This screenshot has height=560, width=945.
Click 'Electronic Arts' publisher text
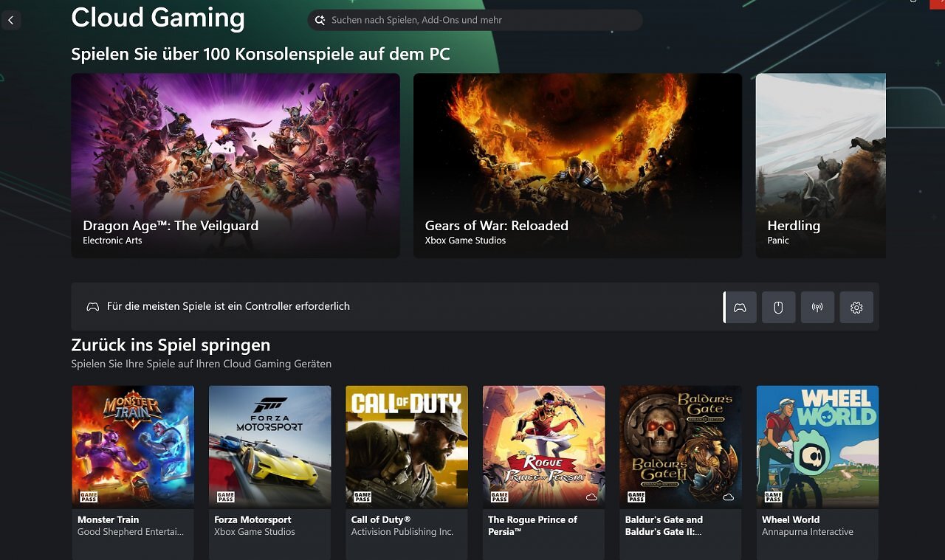pos(112,241)
